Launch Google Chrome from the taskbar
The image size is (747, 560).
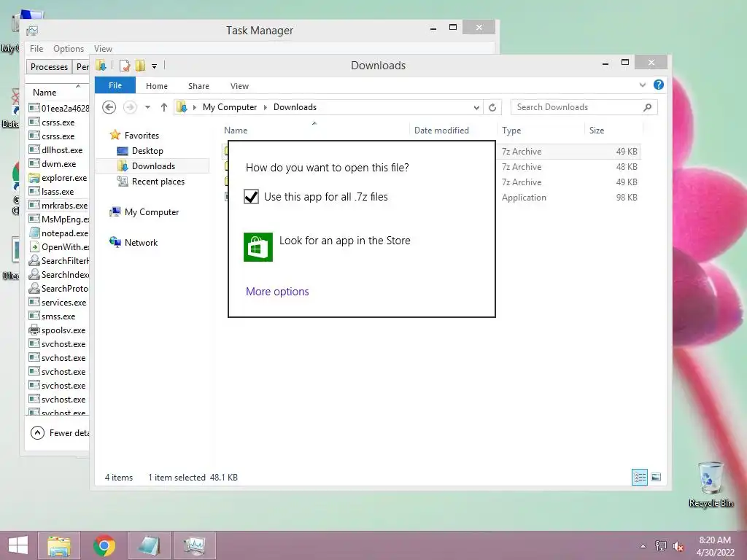(x=104, y=545)
